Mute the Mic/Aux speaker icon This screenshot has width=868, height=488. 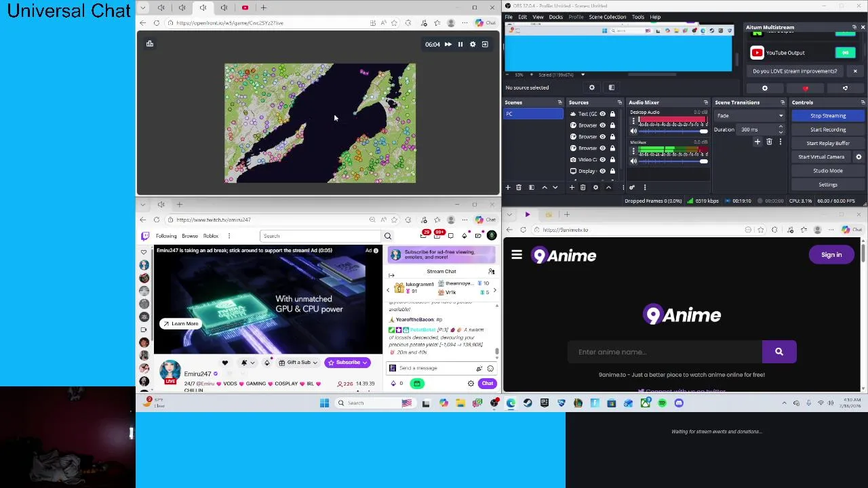point(633,161)
